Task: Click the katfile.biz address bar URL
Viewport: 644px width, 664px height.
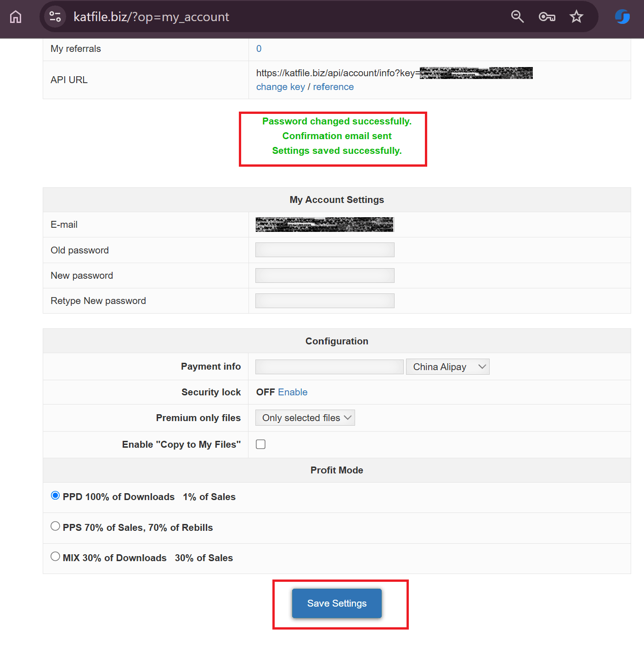Action: [x=151, y=17]
